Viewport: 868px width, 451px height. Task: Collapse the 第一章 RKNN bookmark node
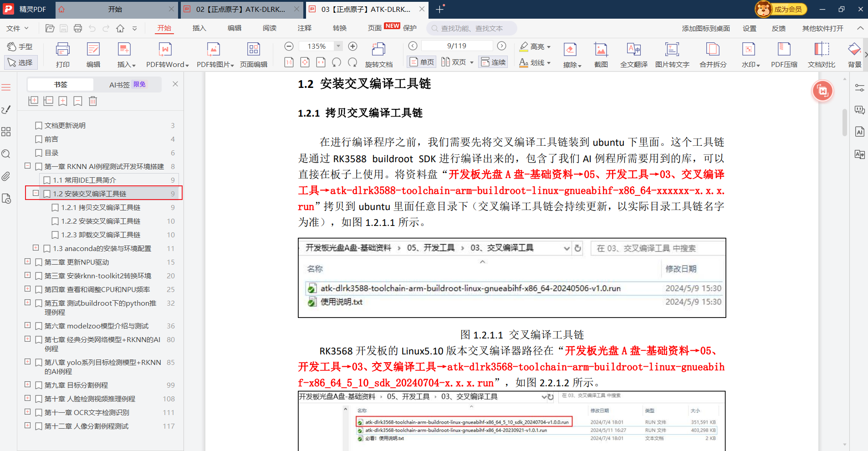click(27, 166)
